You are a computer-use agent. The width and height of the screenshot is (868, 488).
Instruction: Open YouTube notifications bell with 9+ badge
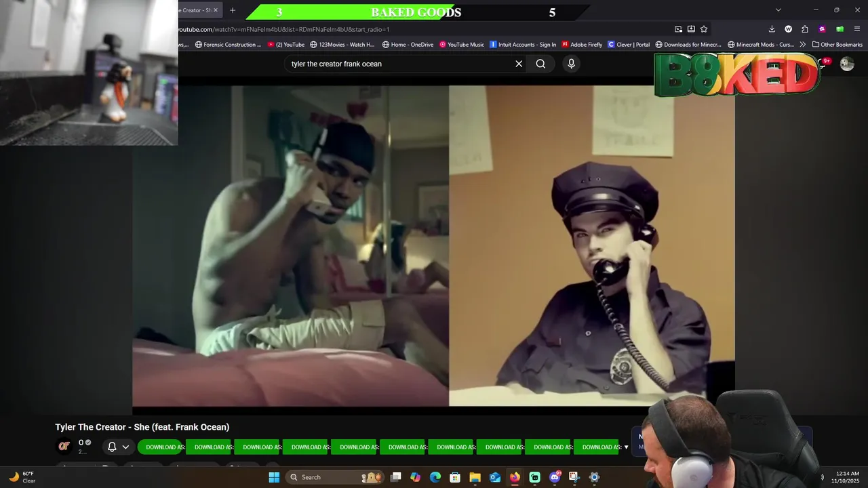tap(825, 63)
